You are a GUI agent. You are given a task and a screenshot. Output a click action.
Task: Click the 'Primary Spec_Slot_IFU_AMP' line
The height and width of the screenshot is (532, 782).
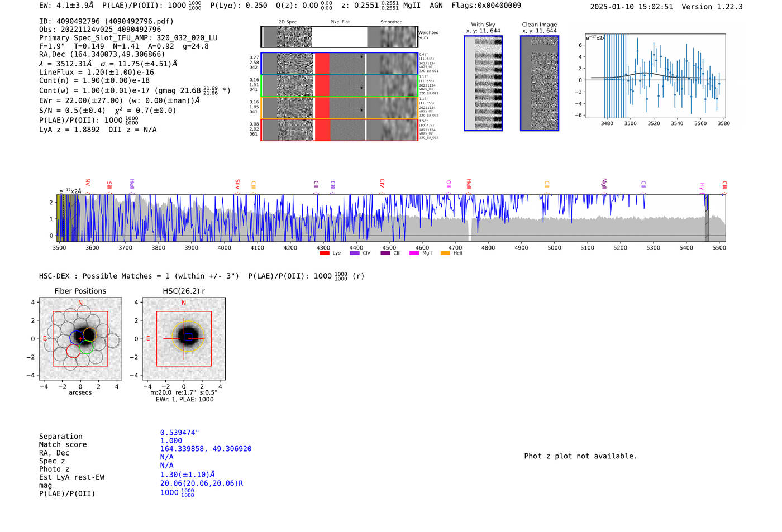[128, 38]
